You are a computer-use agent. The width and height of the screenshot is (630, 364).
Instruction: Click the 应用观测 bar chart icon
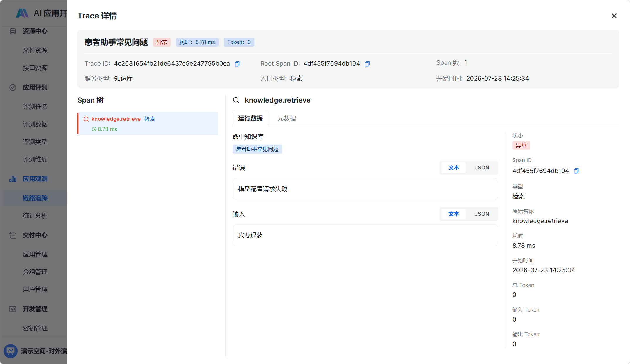point(13,179)
